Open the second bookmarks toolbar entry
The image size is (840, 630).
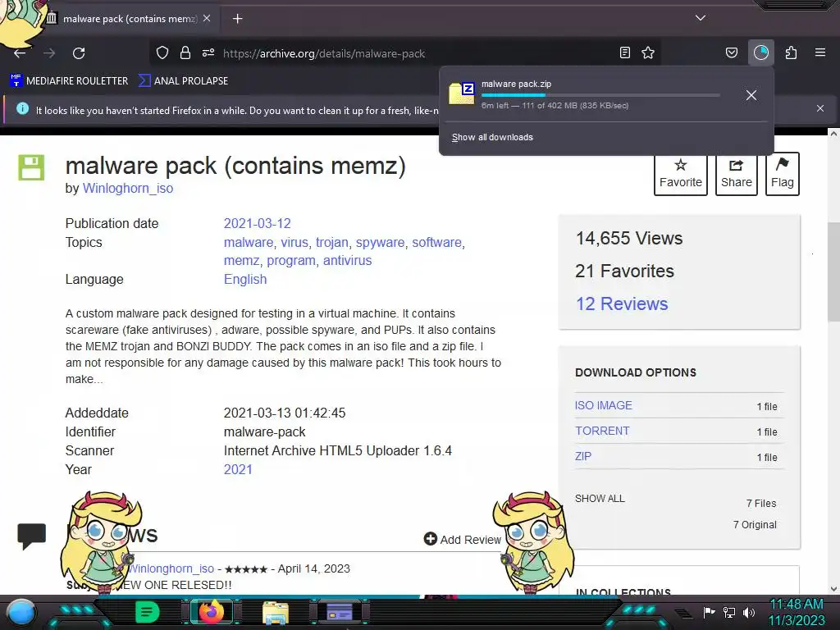pos(183,81)
